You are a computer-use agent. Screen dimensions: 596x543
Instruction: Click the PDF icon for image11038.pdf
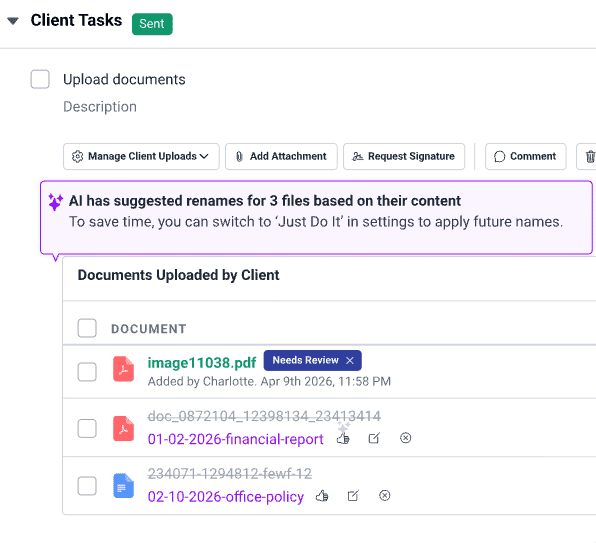[124, 369]
